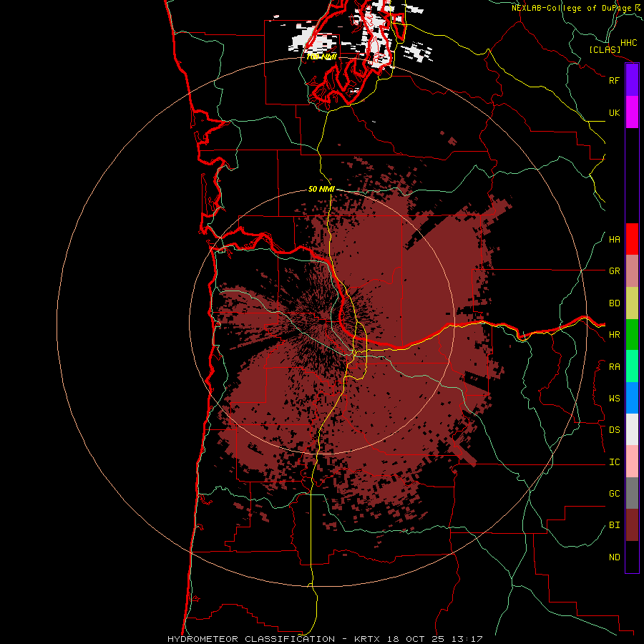Click the 'BI' legend label
The image size is (644, 644).
[x=614, y=525]
